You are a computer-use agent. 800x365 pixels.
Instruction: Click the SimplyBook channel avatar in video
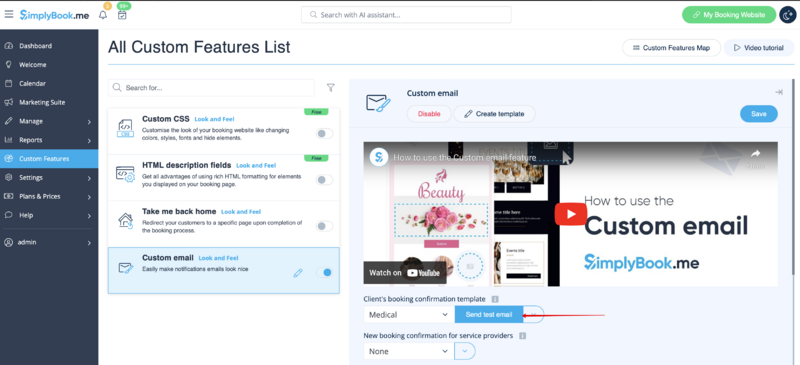pyautogui.click(x=379, y=157)
